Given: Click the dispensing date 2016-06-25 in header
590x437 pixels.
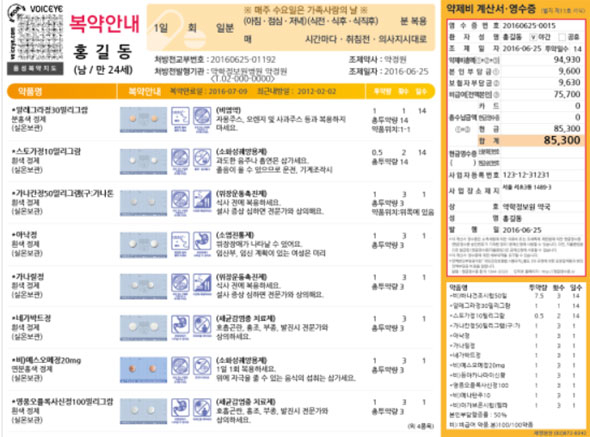Looking at the screenshot, I should tap(406, 71).
